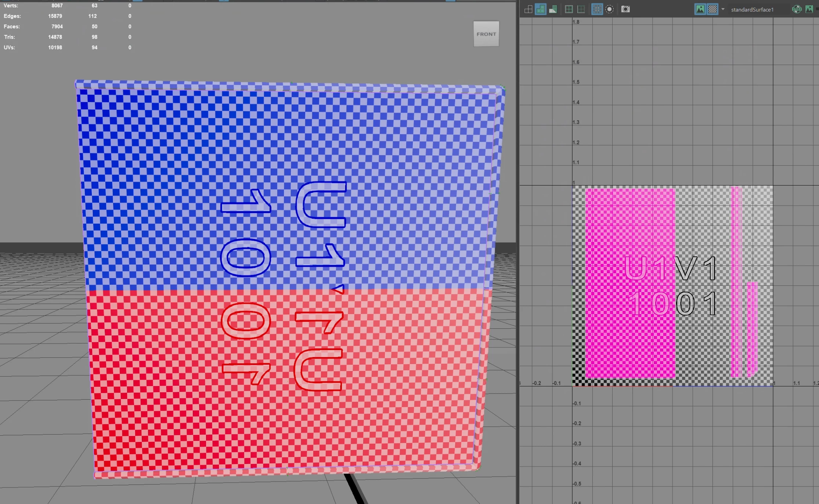Image resolution: width=819 pixels, height=504 pixels.
Task: Click the image icon right of RGB
Action: point(809,10)
